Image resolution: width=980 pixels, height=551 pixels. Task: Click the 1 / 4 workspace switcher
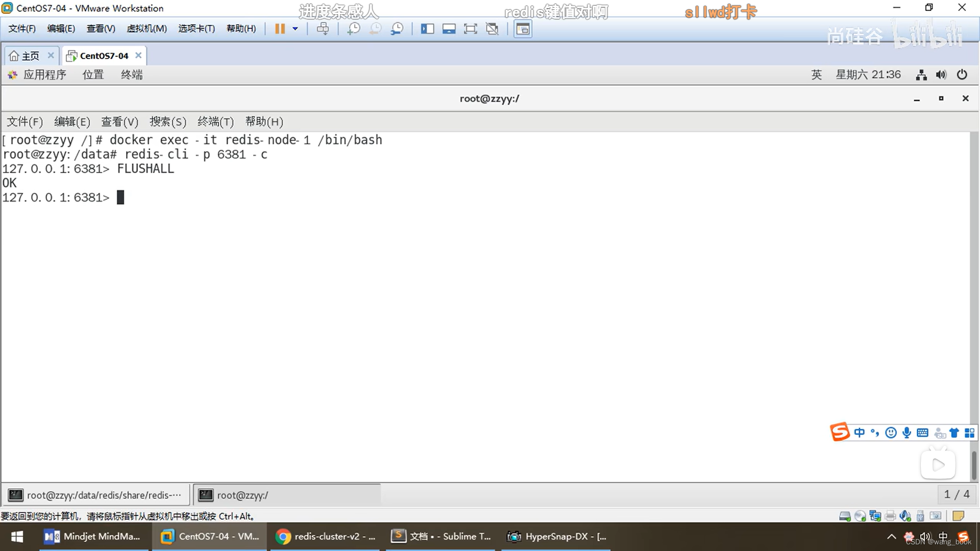click(956, 494)
